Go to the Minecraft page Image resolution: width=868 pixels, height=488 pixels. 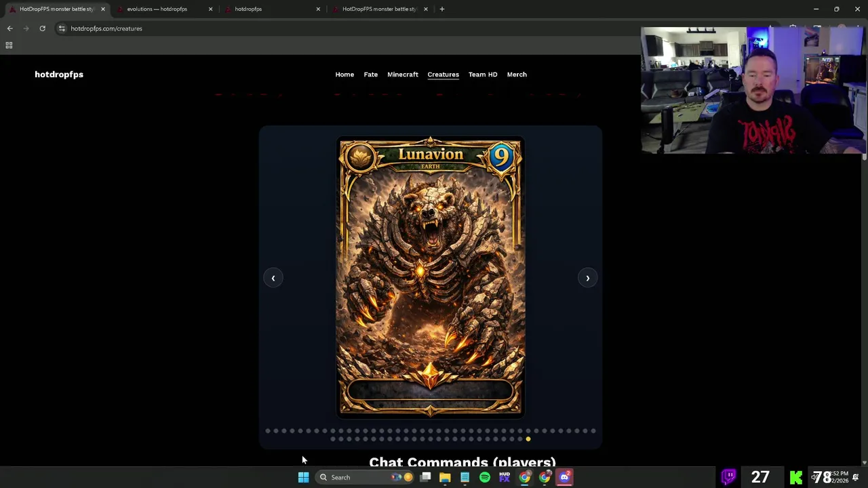(x=403, y=75)
